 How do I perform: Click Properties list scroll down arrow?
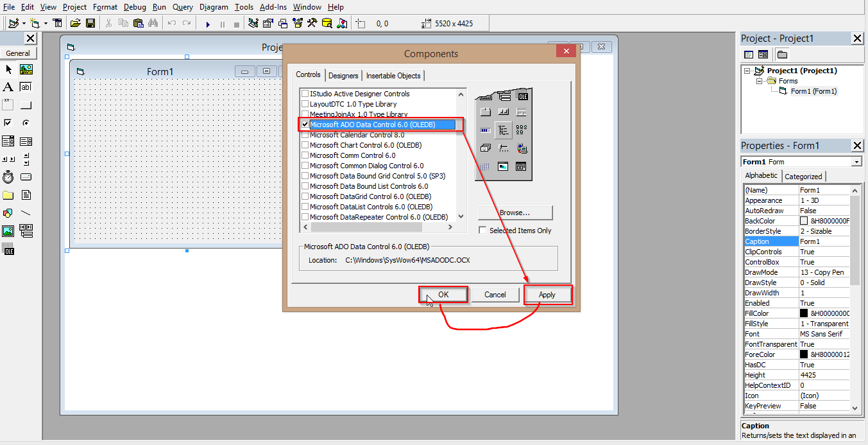[x=855, y=407]
